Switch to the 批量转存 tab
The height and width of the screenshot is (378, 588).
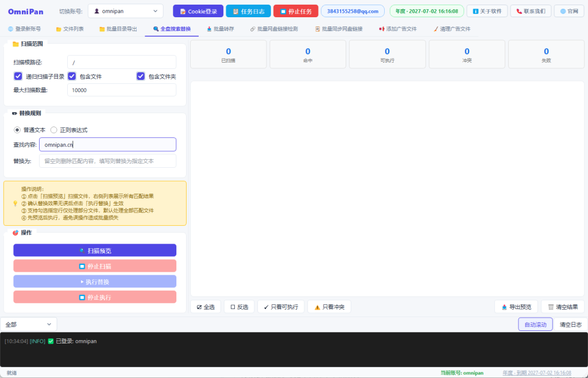click(220, 29)
